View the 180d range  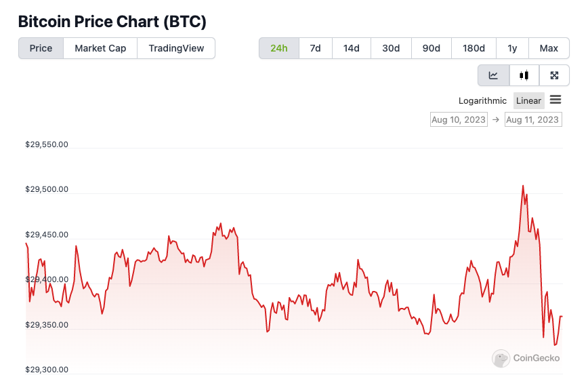click(474, 48)
